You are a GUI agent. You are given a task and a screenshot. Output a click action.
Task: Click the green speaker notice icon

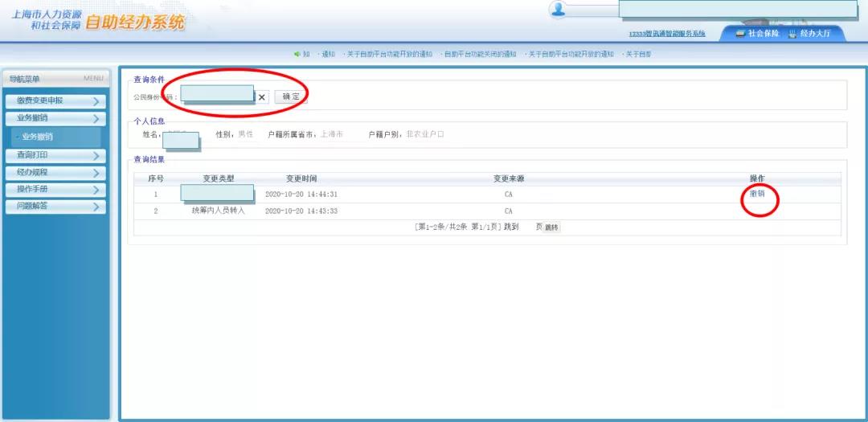(x=297, y=54)
